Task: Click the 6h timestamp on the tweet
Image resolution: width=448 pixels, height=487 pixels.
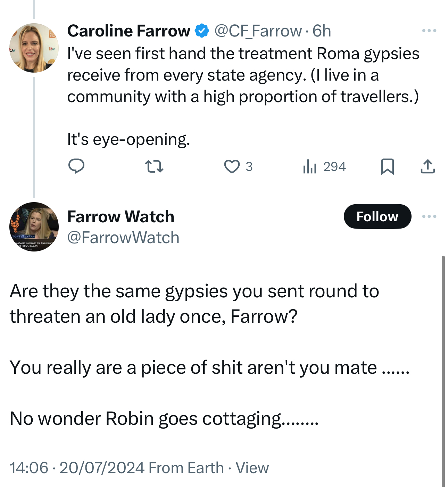Action: tap(322, 31)
